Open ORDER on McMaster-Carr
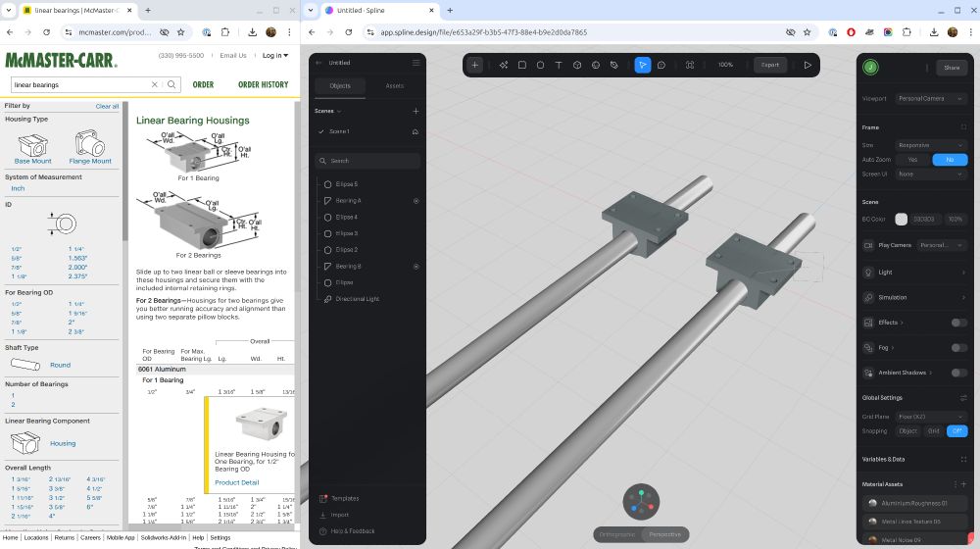Screen dimensions: 980x549 coord(203,84)
